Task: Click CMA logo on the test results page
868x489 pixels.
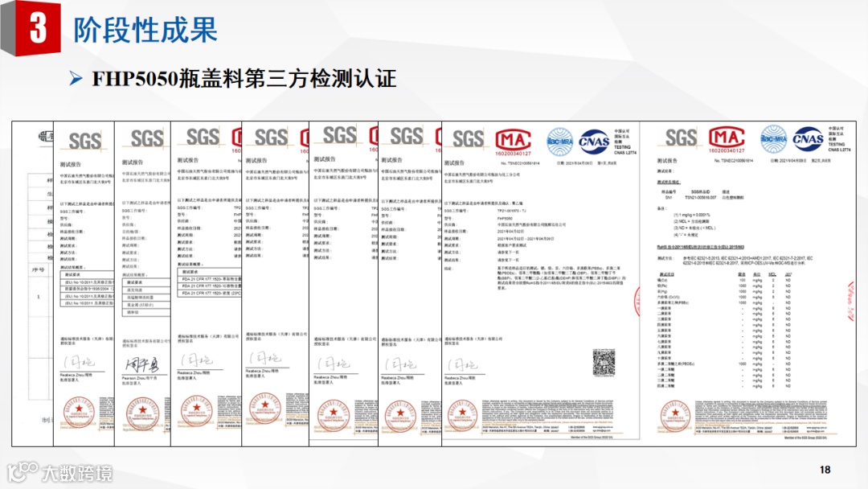Action: [727, 136]
